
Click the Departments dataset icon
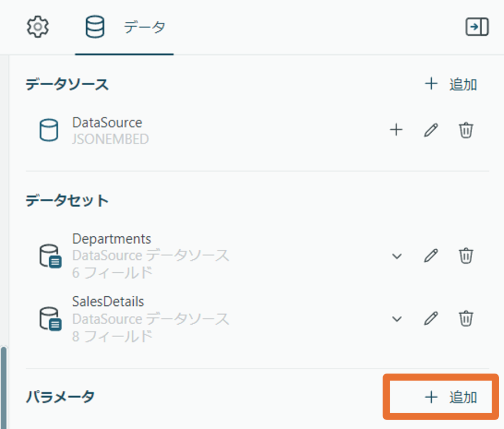50,256
